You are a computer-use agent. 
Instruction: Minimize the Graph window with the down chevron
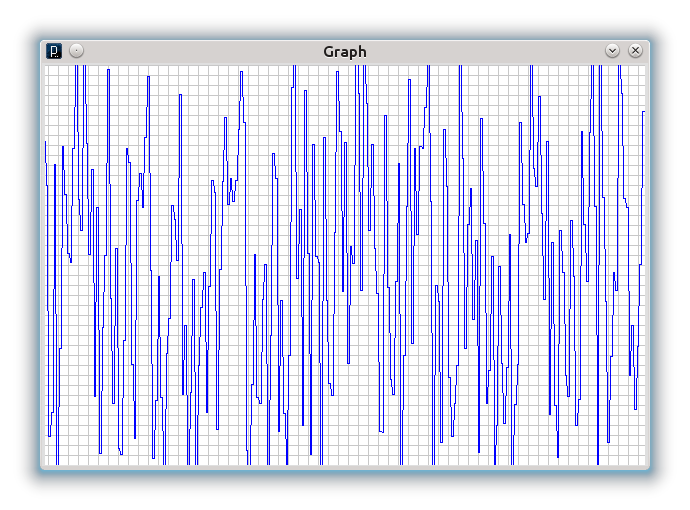[612, 51]
